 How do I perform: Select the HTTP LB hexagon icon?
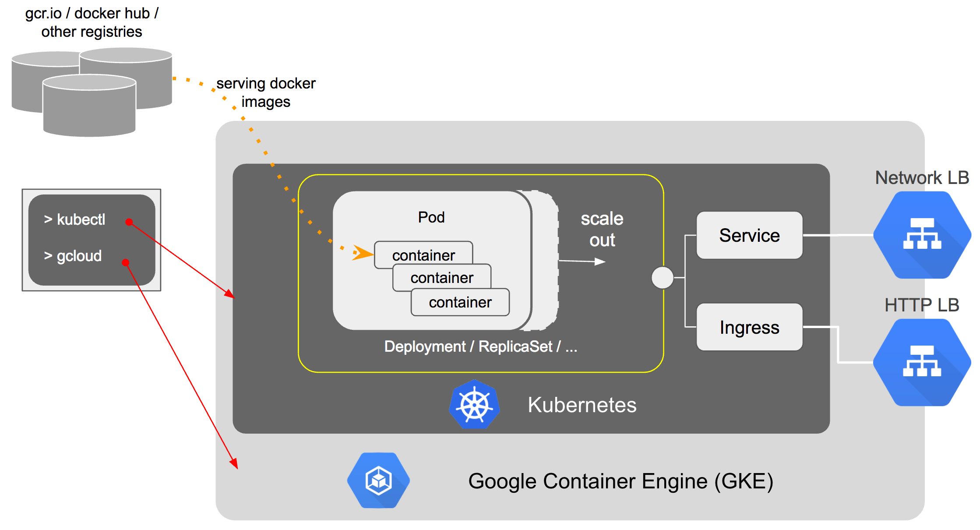pos(922,362)
